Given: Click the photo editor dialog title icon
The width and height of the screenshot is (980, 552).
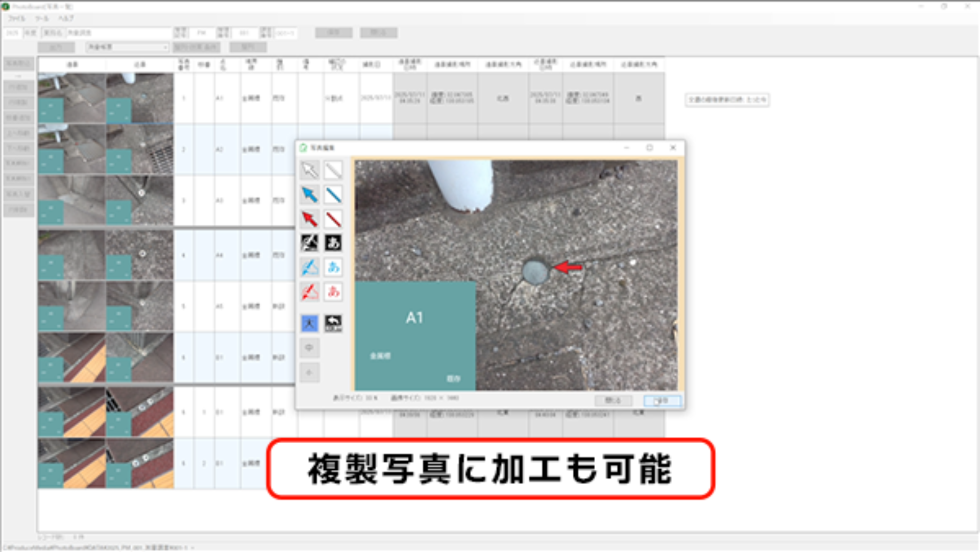Looking at the screenshot, I should pyautogui.click(x=303, y=148).
